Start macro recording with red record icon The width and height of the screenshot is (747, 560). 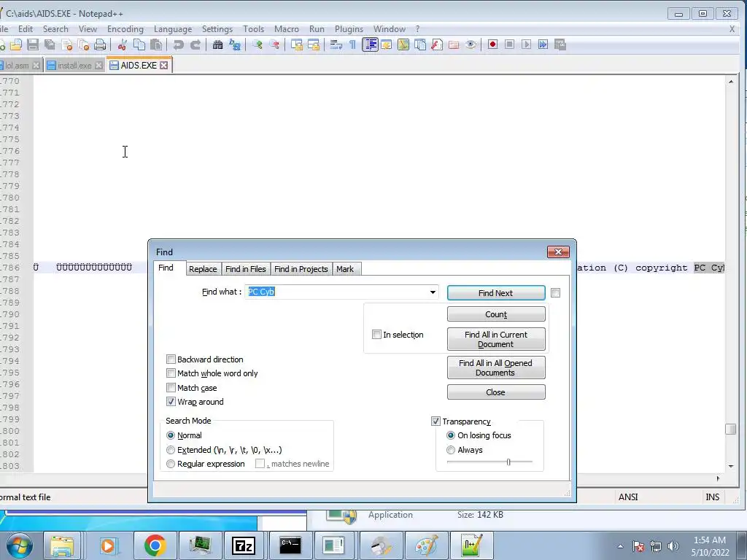point(492,44)
